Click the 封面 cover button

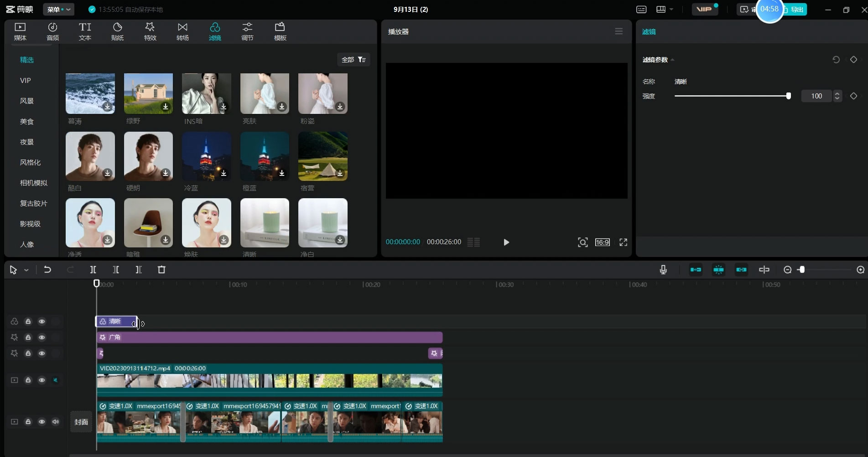click(81, 422)
